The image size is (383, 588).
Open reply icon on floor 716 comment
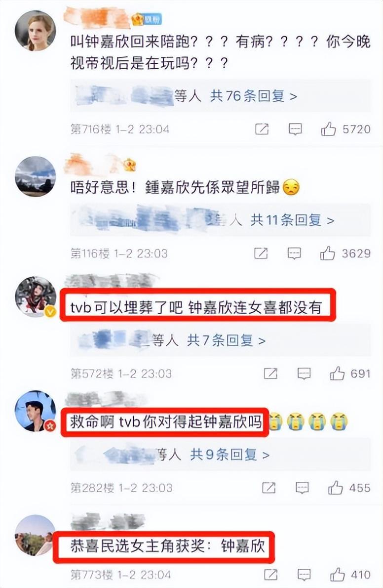point(295,129)
